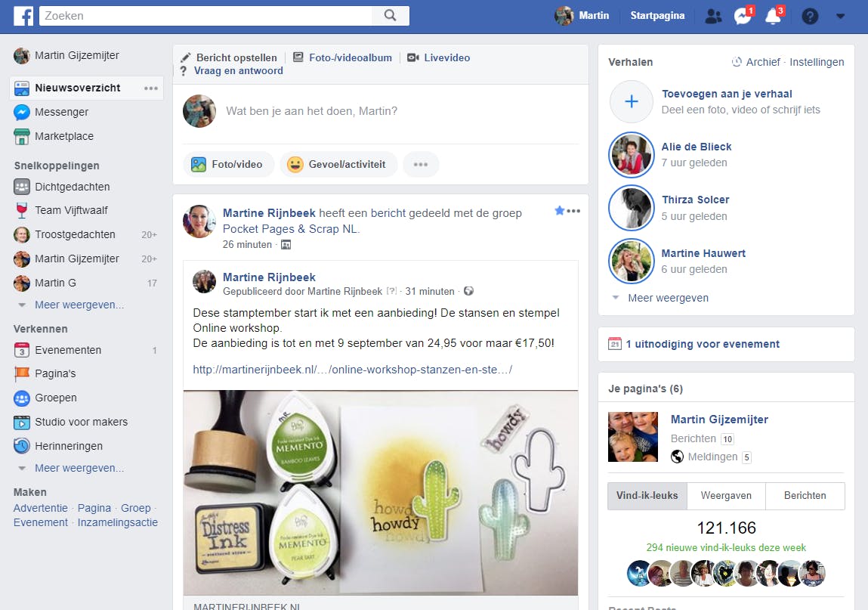Image resolution: width=868 pixels, height=610 pixels.
Task: Open 1 uitnodiging voor evenement
Action: tap(702, 344)
